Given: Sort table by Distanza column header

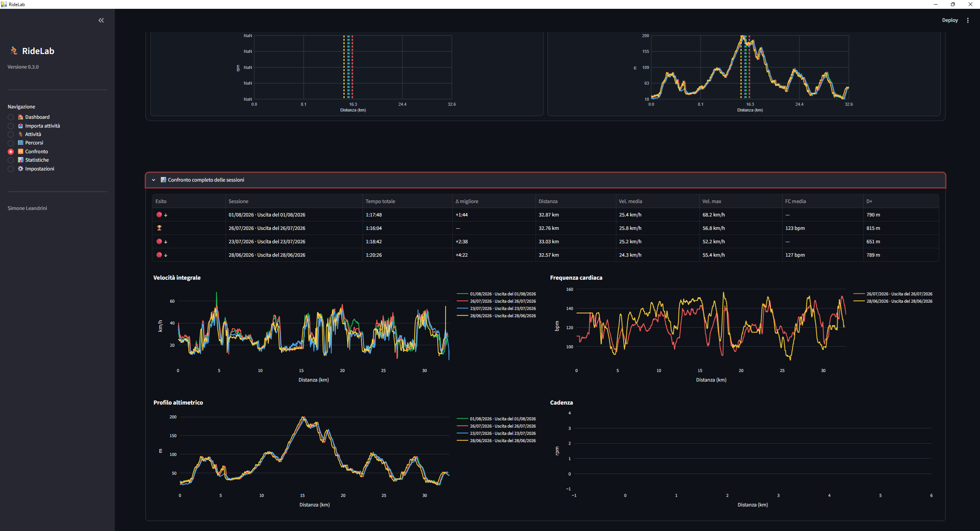Looking at the screenshot, I should pyautogui.click(x=575, y=201).
